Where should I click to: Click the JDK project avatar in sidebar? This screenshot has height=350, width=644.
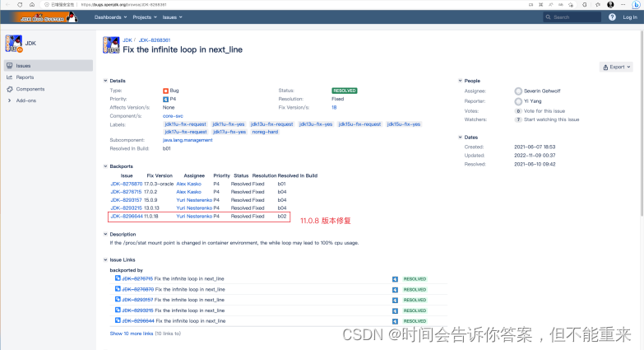click(x=13, y=44)
